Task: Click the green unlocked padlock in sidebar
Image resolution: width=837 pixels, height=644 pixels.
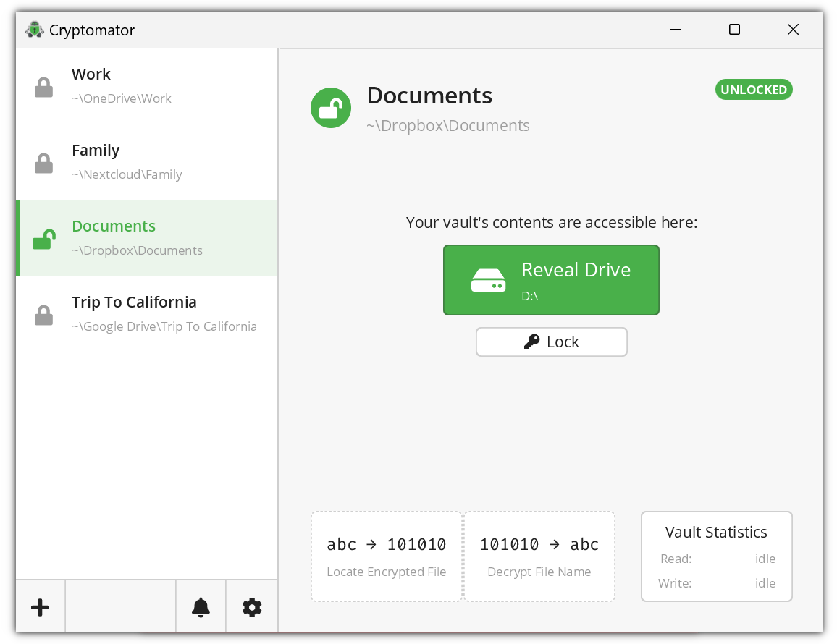Action: (44, 239)
